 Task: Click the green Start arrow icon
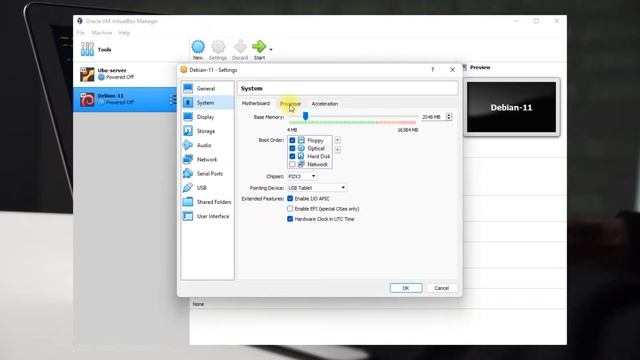coord(259,47)
